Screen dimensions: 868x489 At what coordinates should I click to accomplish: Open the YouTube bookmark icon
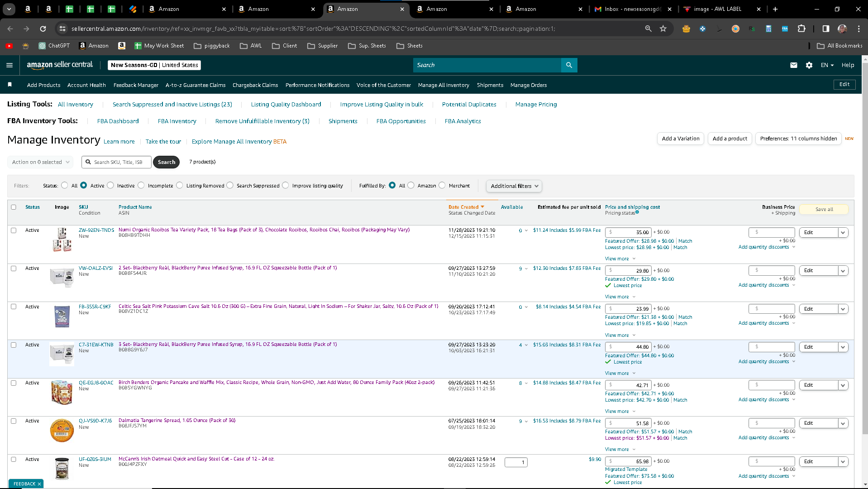click(x=9, y=46)
